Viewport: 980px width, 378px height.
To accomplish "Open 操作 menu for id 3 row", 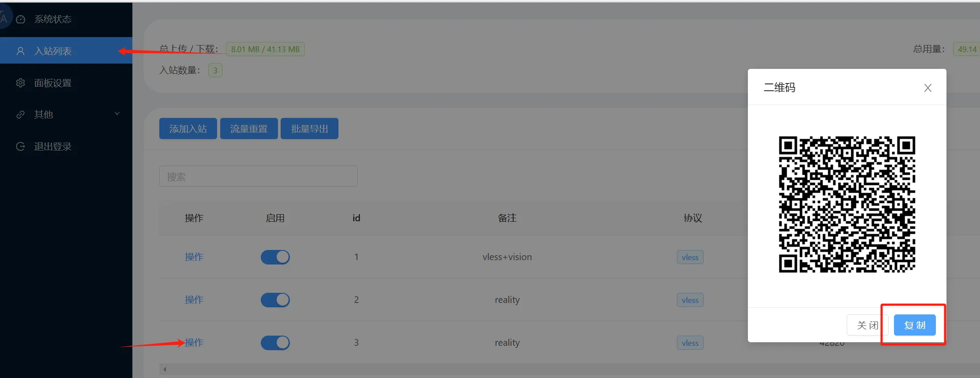I will pyautogui.click(x=194, y=343).
